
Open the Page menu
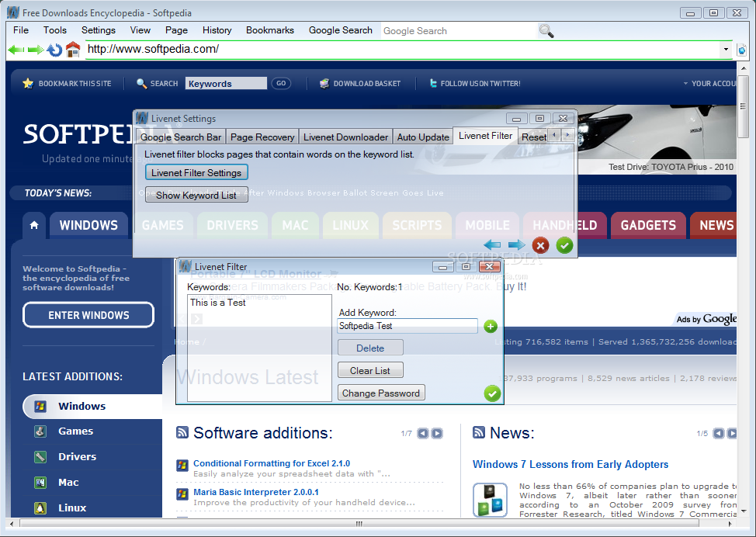[x=176, y=30]
